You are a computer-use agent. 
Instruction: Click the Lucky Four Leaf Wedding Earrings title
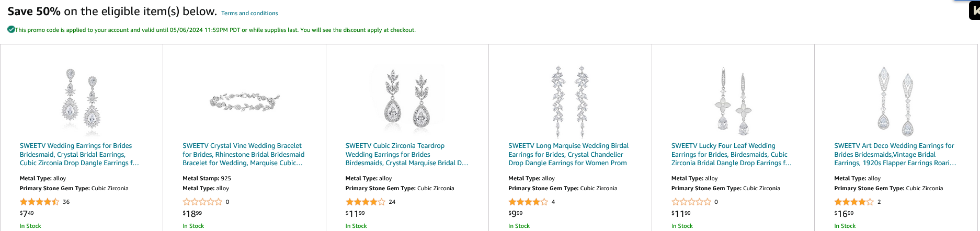tap(731, 154)
